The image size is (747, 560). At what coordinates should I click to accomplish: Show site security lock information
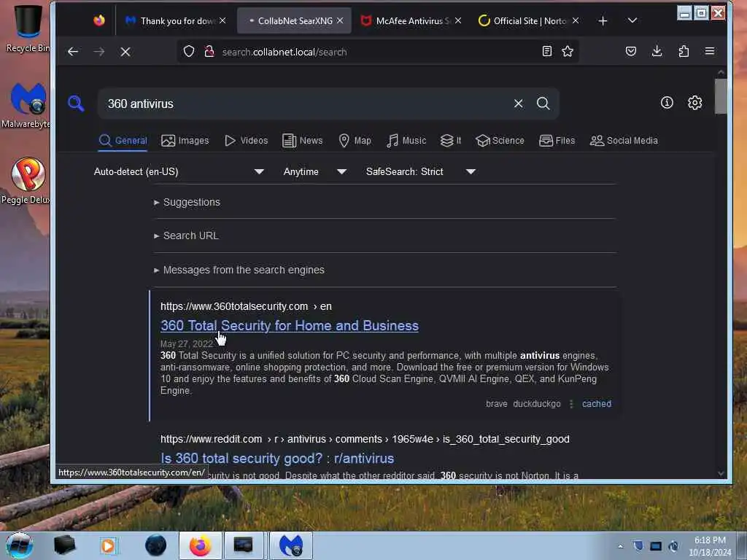[x=209, y=52]
